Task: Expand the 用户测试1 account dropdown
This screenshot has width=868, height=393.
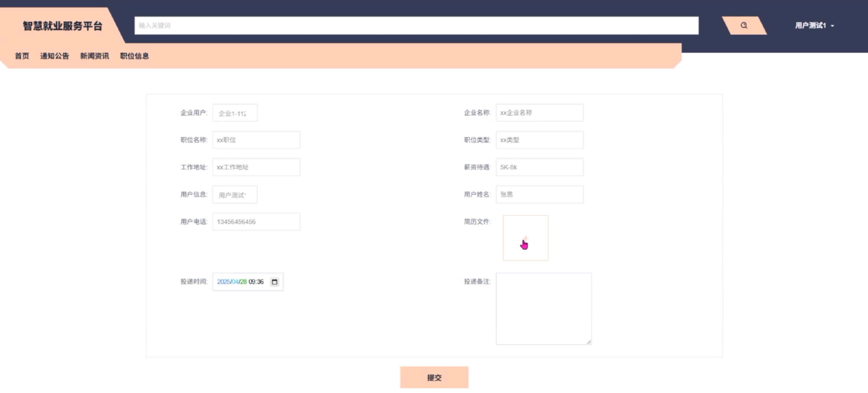Action: pyautogui.click(x=815, y=26)
